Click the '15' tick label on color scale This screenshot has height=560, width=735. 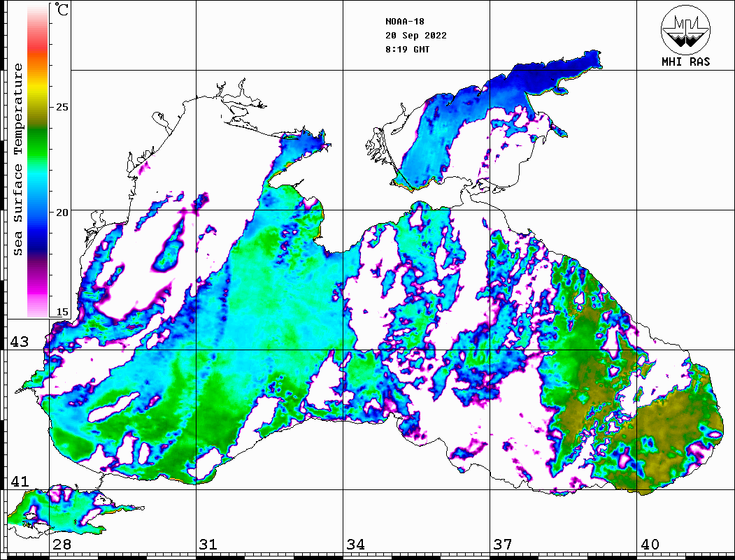tap(62, 312)
